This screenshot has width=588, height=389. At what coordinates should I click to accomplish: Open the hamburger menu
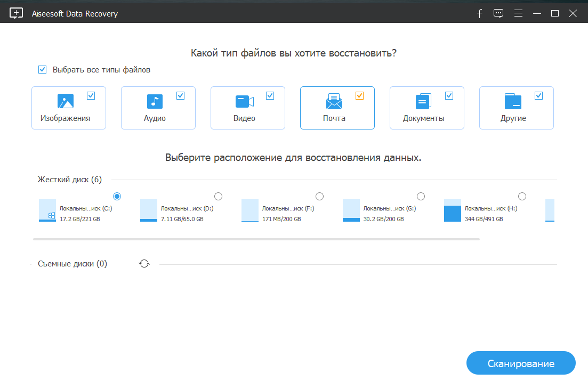pos(518,13)
